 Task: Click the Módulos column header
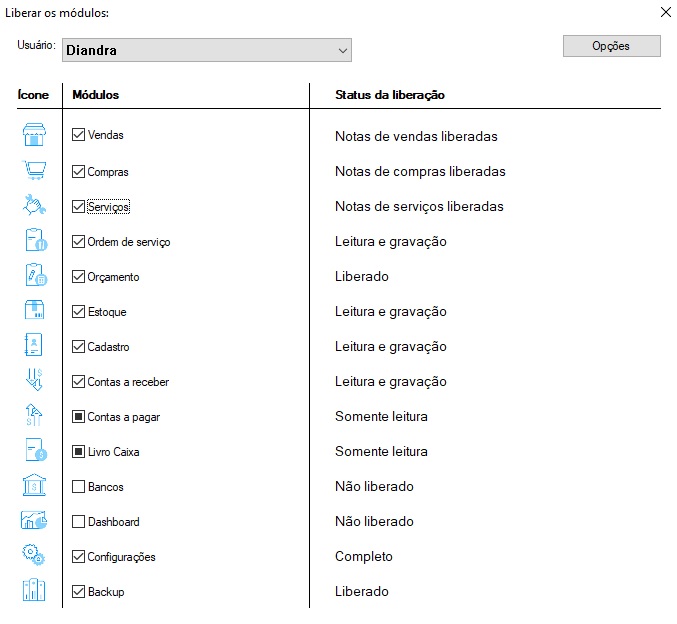[x=96, y=95]
